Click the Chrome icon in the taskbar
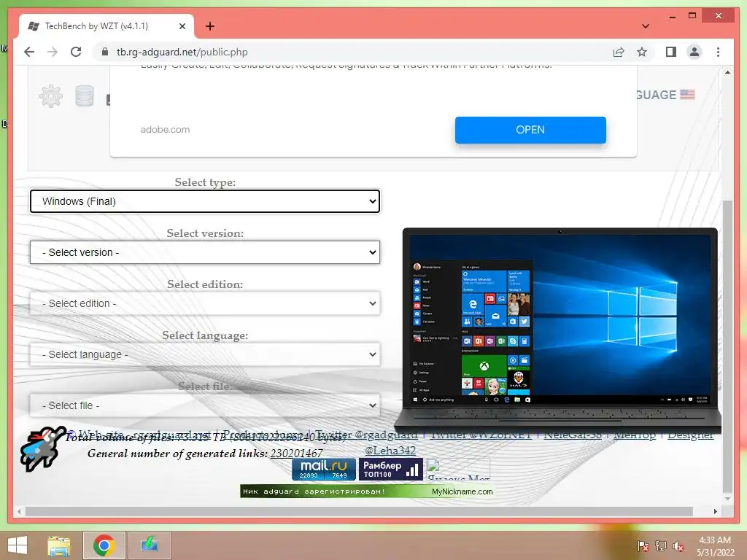Viewport: 747px width, 560px height. tap(104, 545)
